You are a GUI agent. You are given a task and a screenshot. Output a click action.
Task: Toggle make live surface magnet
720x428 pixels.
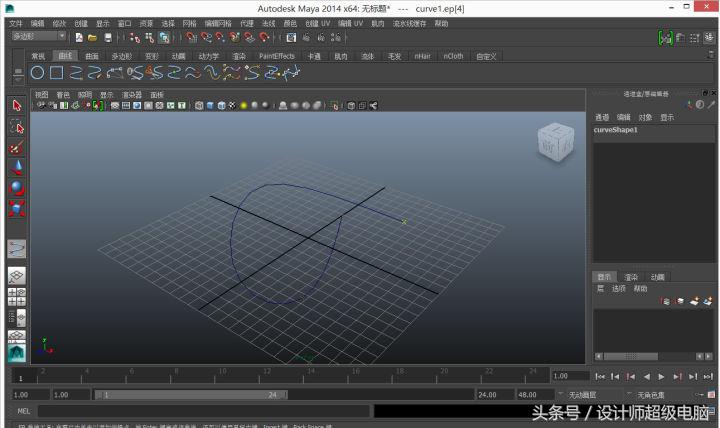pyautogui.click(x=264, y=38)
